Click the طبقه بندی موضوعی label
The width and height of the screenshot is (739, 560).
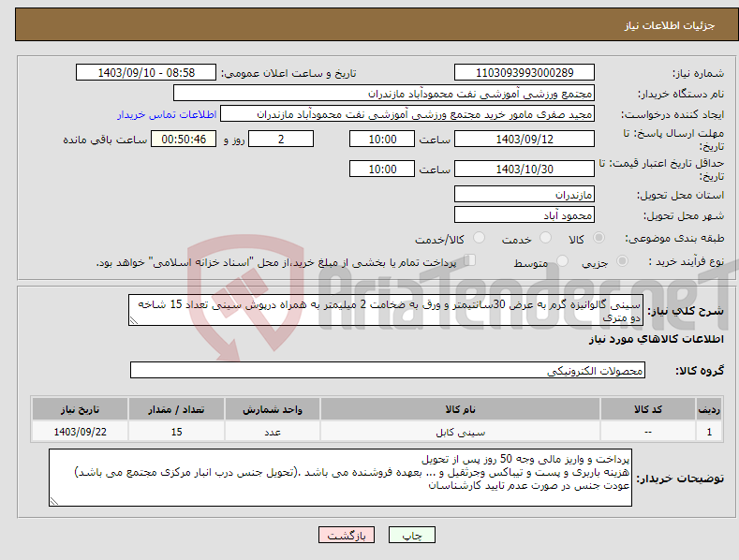674,238
